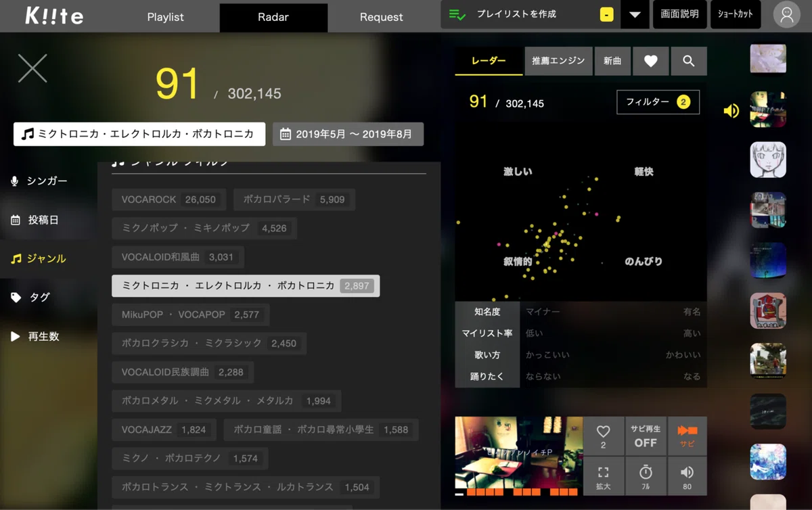The width and height of the screenshot is (812, 510).
Task: Click the yellow speaker now-playing icon
Action: pos(731,110)
